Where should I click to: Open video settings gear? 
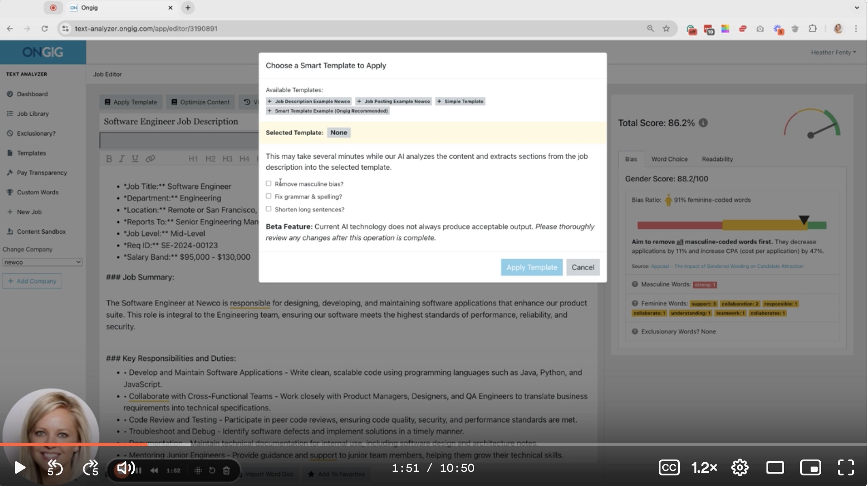(x=740, y=467)
